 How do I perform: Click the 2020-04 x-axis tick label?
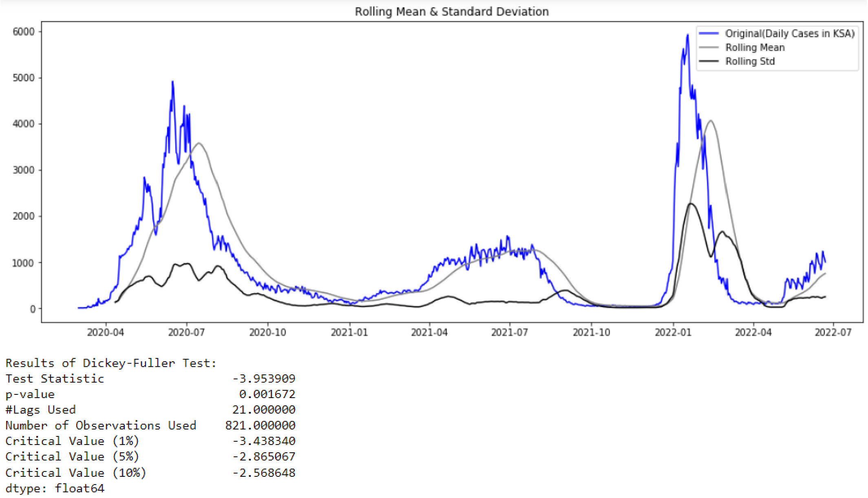pos(105,332)
